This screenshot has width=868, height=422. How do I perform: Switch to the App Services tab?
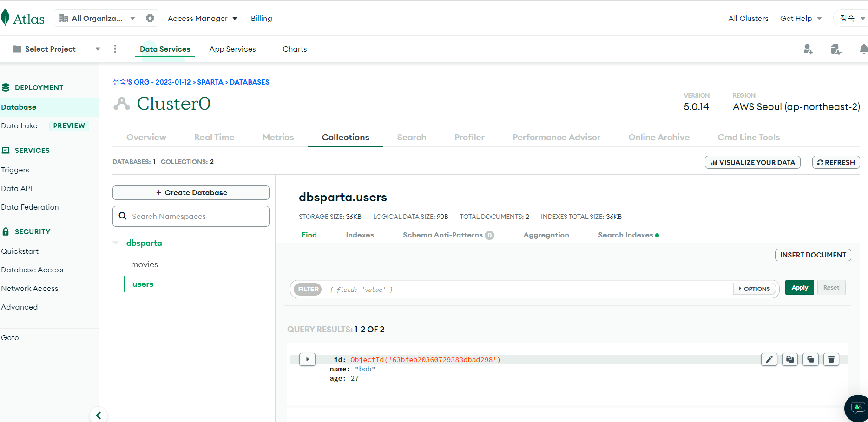coord(232,49)
